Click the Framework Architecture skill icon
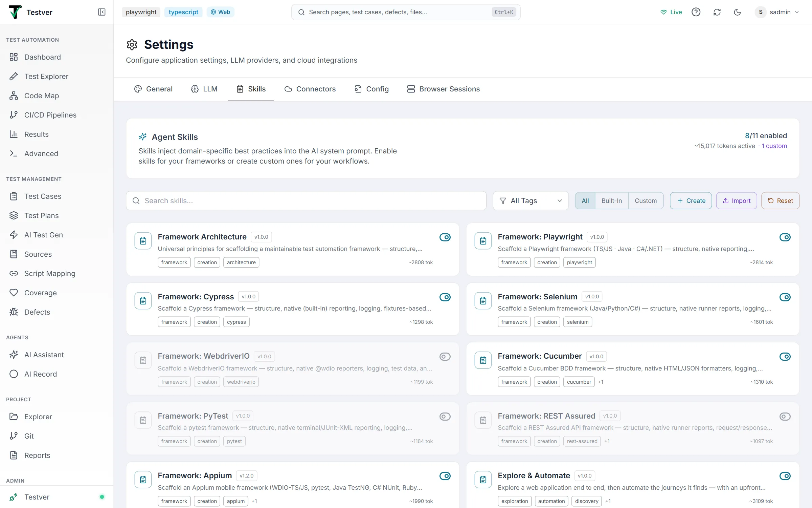812x508 pixels. pyautogui.click(x=143, y=241)
